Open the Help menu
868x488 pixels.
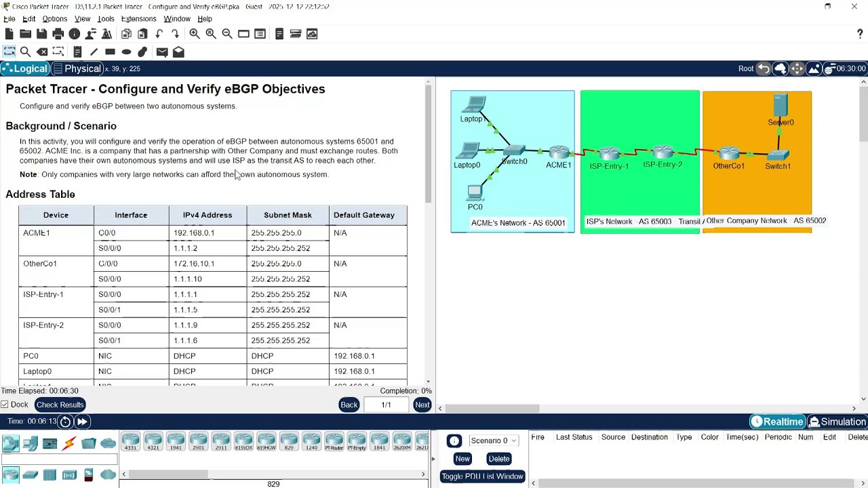(x=205, y=19)
